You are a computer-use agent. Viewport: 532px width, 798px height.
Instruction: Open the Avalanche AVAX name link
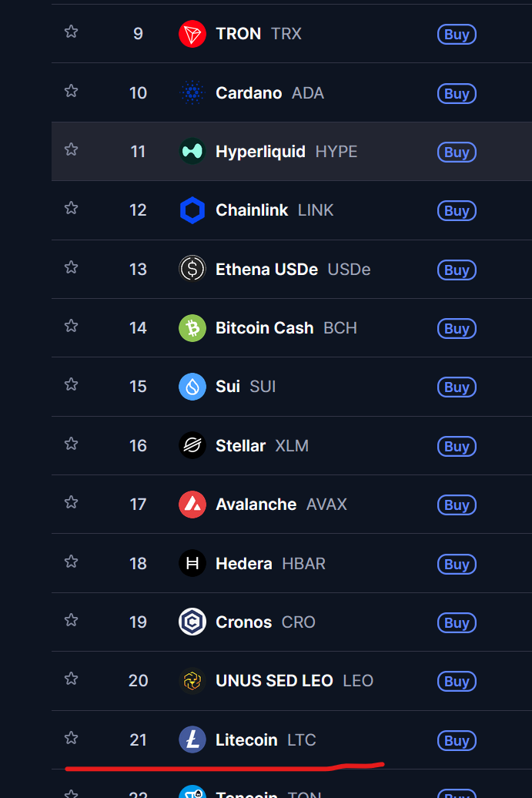(x=281, y=505)
